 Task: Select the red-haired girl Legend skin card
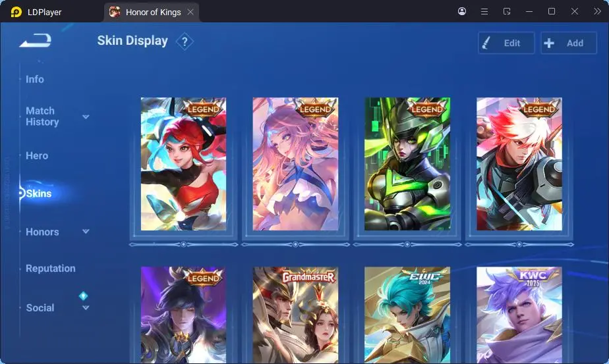coord(183,164)
